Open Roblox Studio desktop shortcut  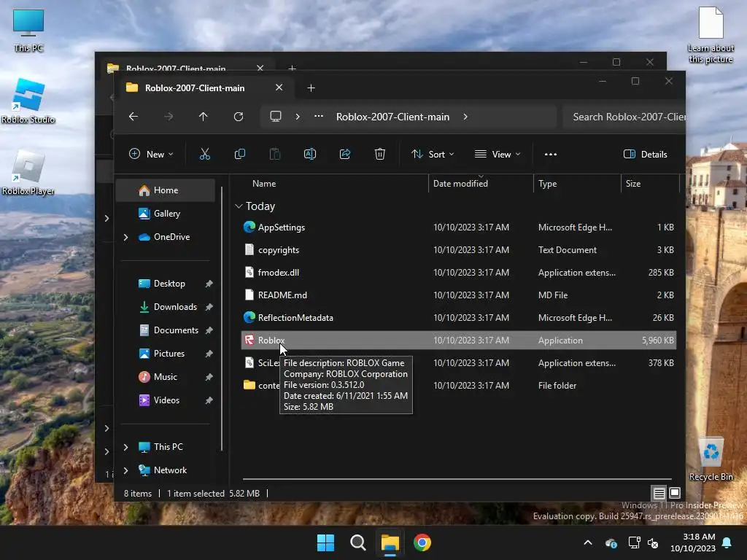pos(28,101)
